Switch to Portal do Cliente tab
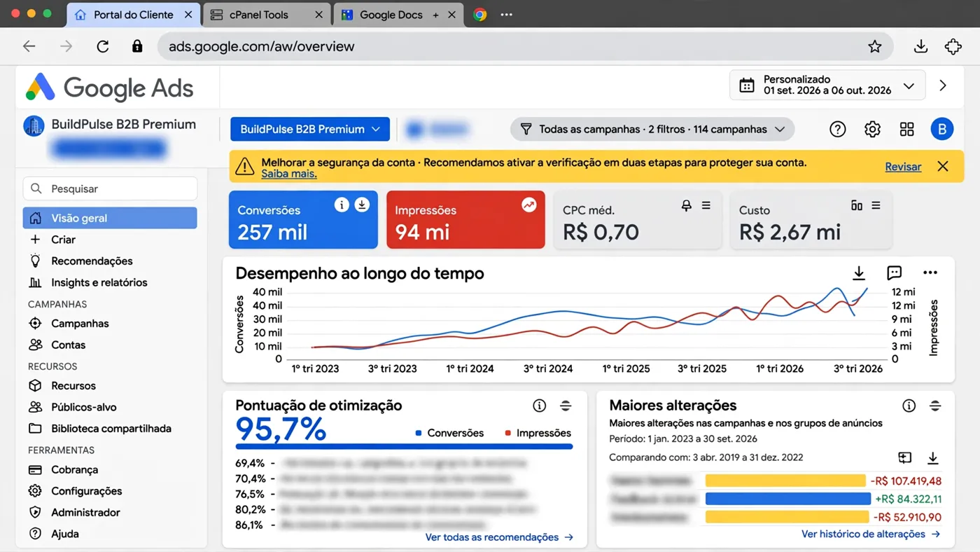Image resolution: width=980 pixels, height=552 pixels. coord(134,15)
